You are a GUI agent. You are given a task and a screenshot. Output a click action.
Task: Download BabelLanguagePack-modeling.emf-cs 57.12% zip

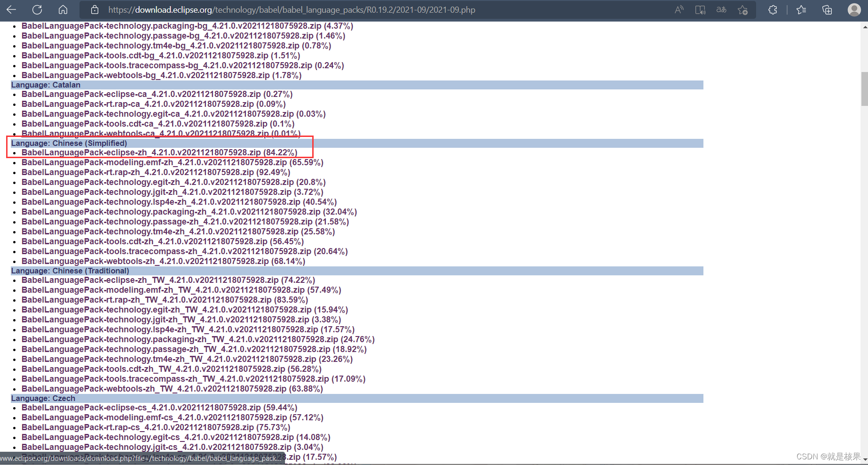173,417
